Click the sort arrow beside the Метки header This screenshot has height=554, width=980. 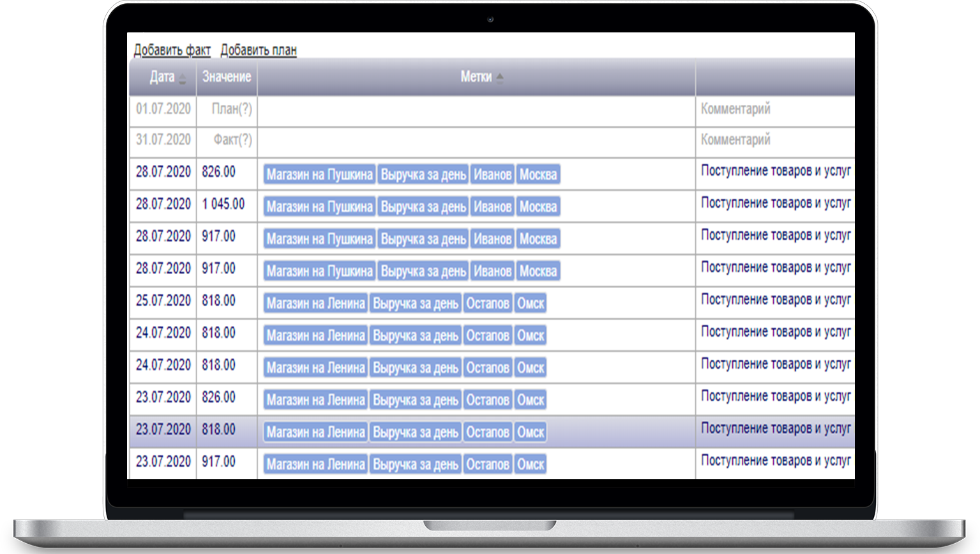[500, 77]
